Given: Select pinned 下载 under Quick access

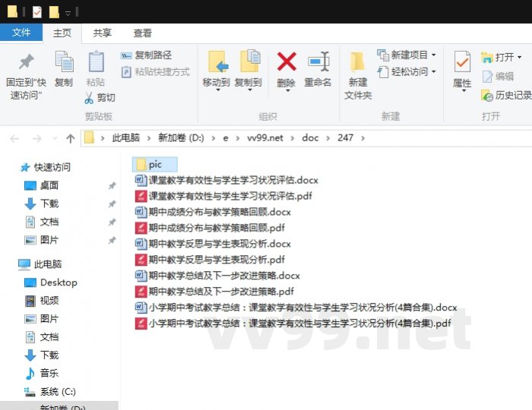Looking at the screenshot, I should pyautogui.click(x=42, y=203).
